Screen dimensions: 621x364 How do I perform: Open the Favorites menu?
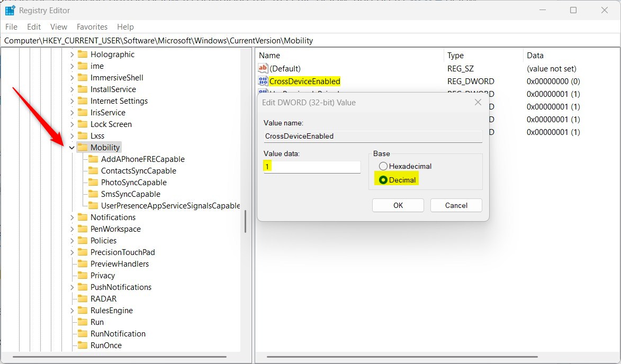[92, 26]
